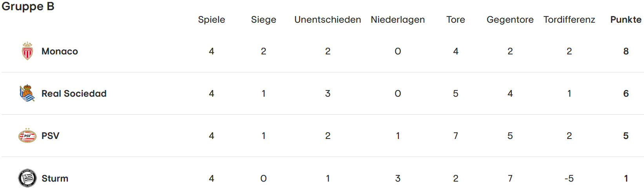The height and width of the screenshot is (191, 644).
Task: Click the Sturm Graz club badge
Action: 27,178
